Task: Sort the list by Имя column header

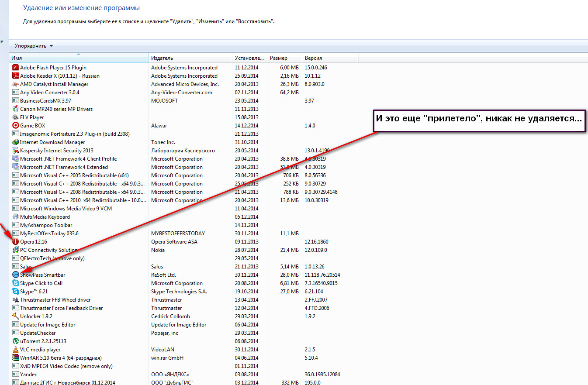Action: tap(79, 58)
